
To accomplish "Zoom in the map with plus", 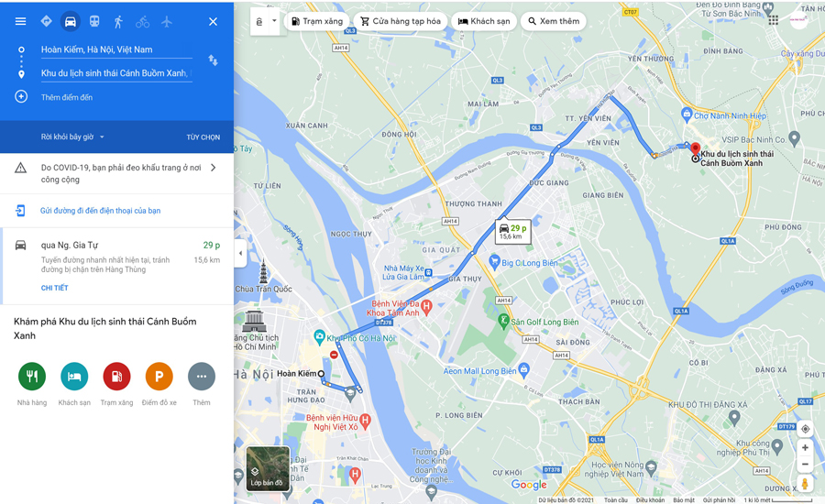I will tap(805, 448).
